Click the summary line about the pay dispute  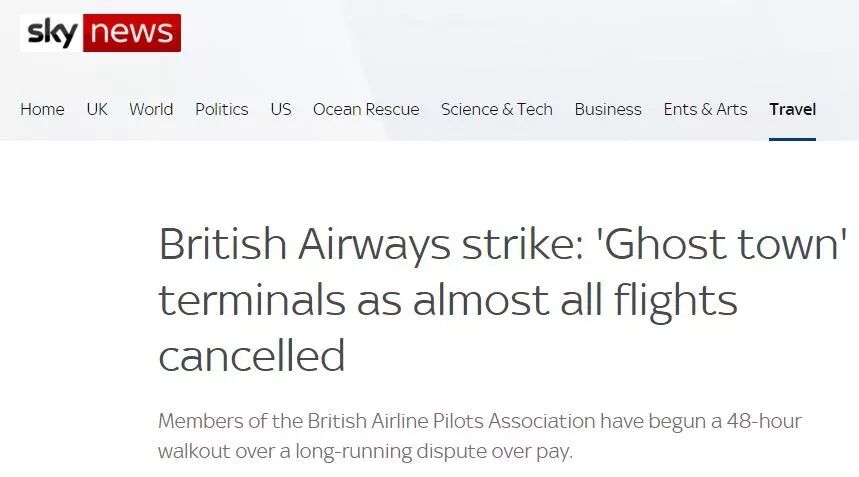(365, 451)
